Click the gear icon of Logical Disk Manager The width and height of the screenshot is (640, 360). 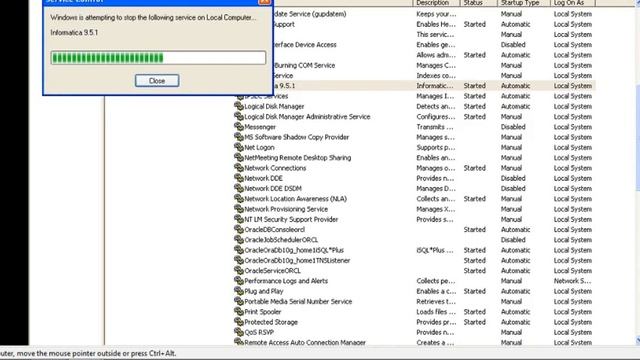tap(239, 106)
